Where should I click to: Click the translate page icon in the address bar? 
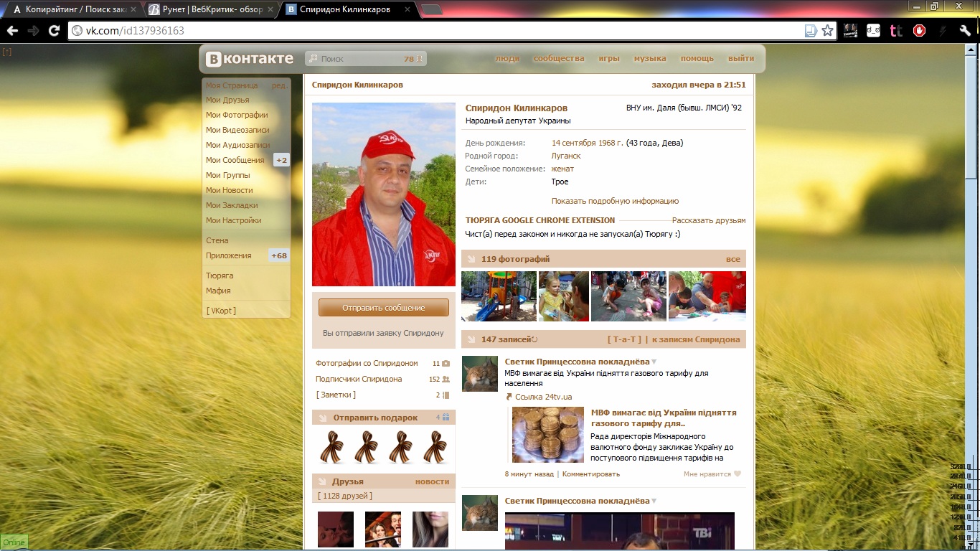pyautogui.click(x=811, y=30)
